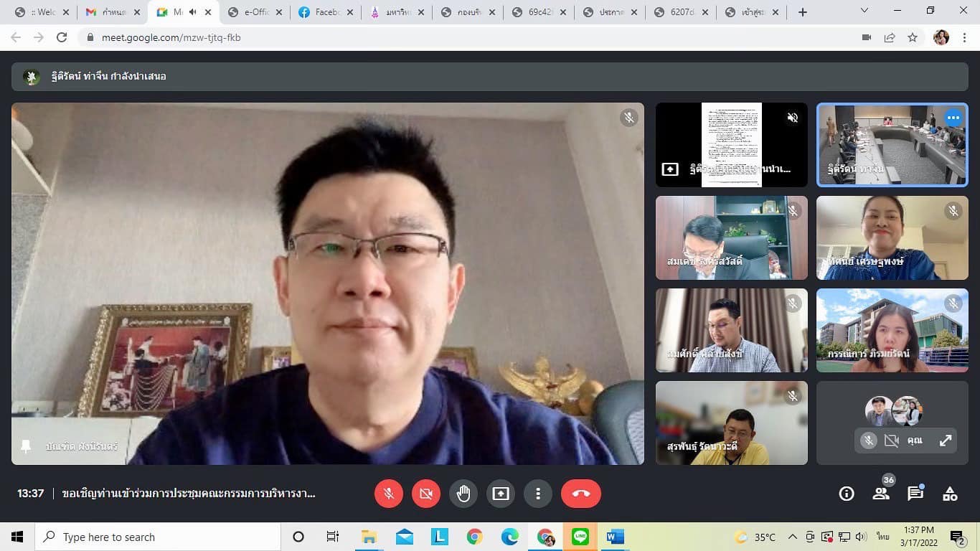Unmute the presentation tile audio
The width and height of the screenshot is (980, 551).
point(793,118)
